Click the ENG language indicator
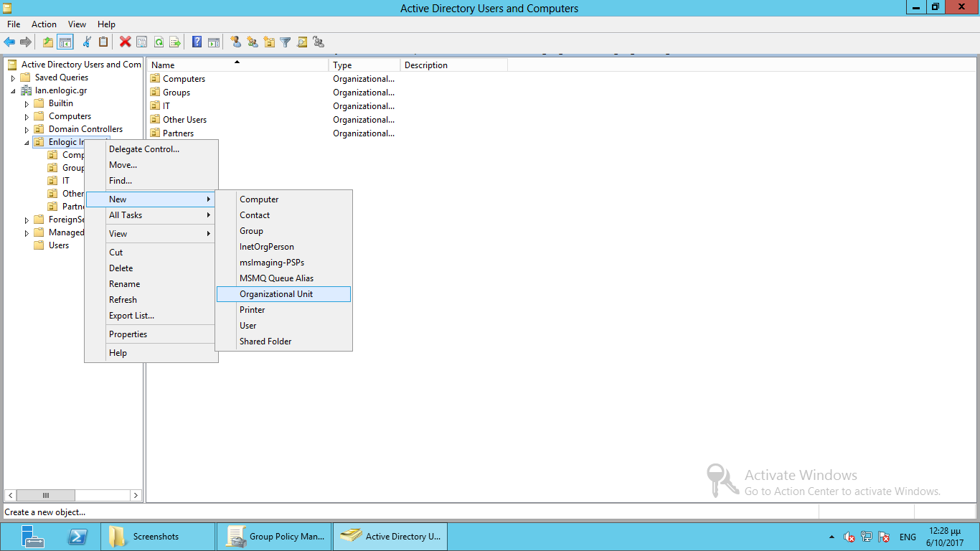The height and width of the screenshot is (551, 980). (908, 537)
